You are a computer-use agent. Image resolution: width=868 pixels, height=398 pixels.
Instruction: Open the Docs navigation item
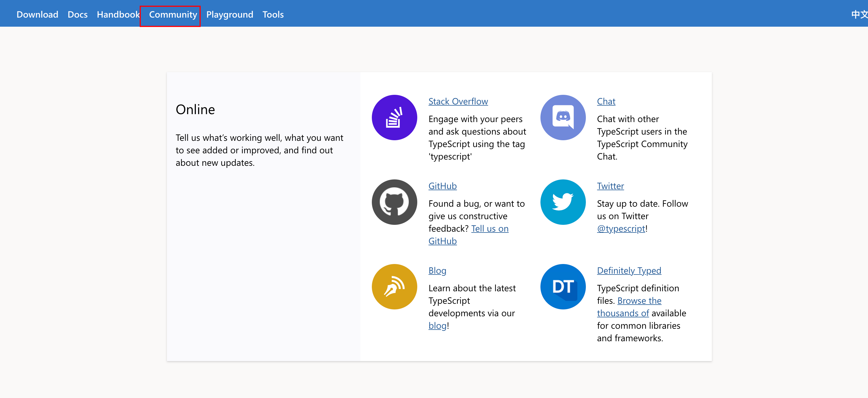click(77, 14)
